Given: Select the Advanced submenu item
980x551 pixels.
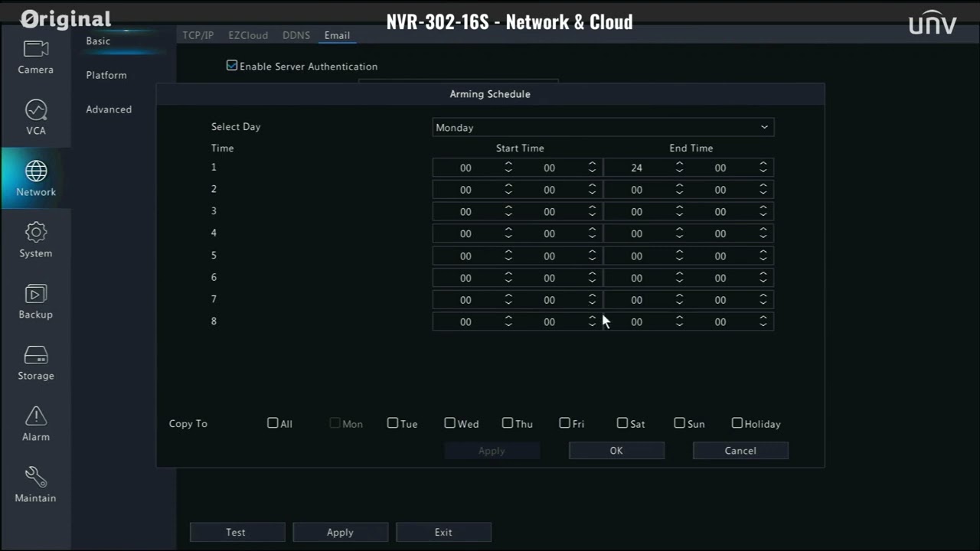Looking at the screenshot, I should click(109, 109).
